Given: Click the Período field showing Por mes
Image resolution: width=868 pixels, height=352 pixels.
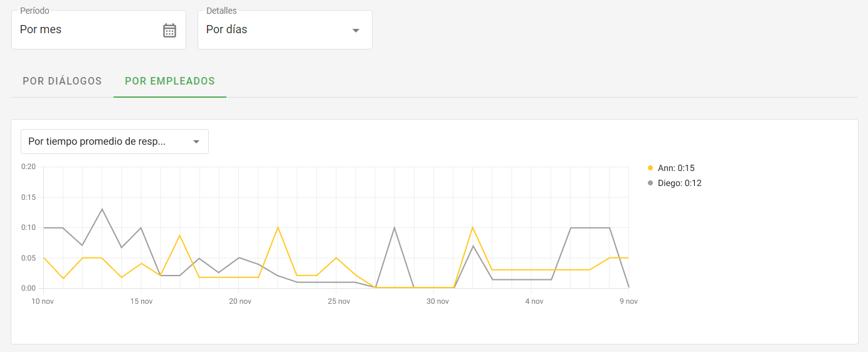Looking at the screenshot, I should [88, 30].
